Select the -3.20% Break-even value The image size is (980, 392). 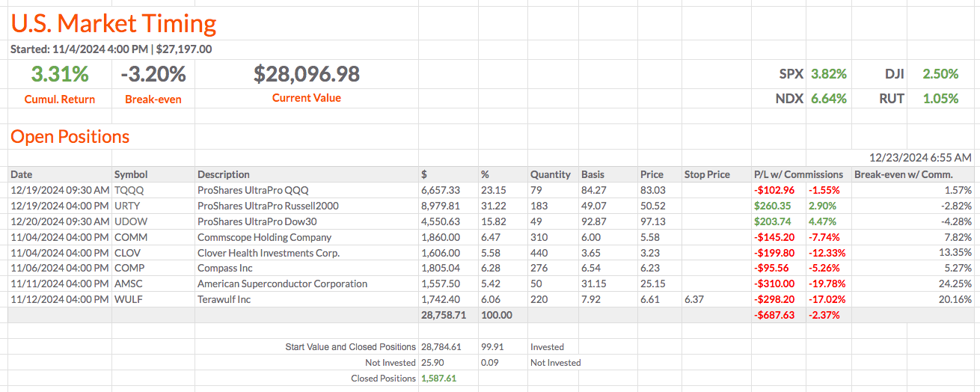(x=153, y=74)
